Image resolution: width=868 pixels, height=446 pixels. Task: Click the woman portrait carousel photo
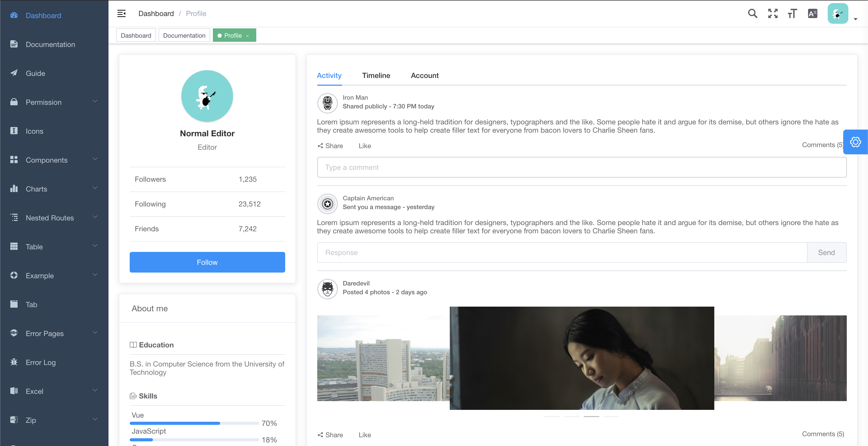(582, 358)
